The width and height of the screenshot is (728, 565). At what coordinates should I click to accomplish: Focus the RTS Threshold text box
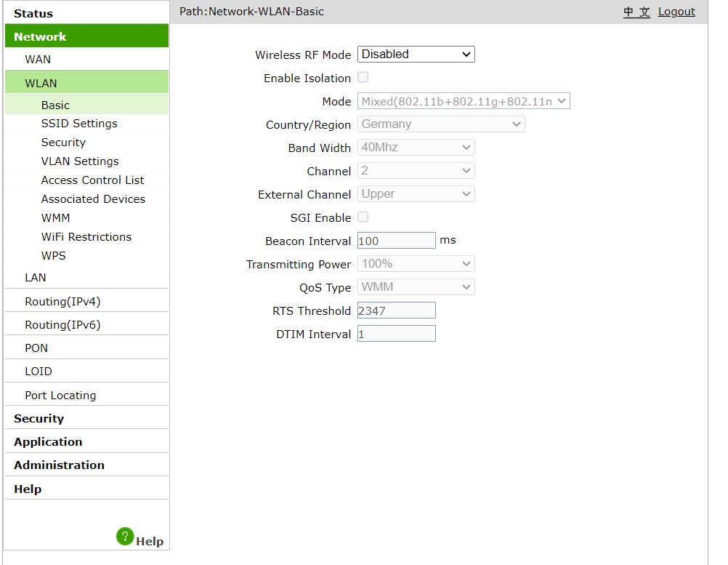(x=396, y=310)
